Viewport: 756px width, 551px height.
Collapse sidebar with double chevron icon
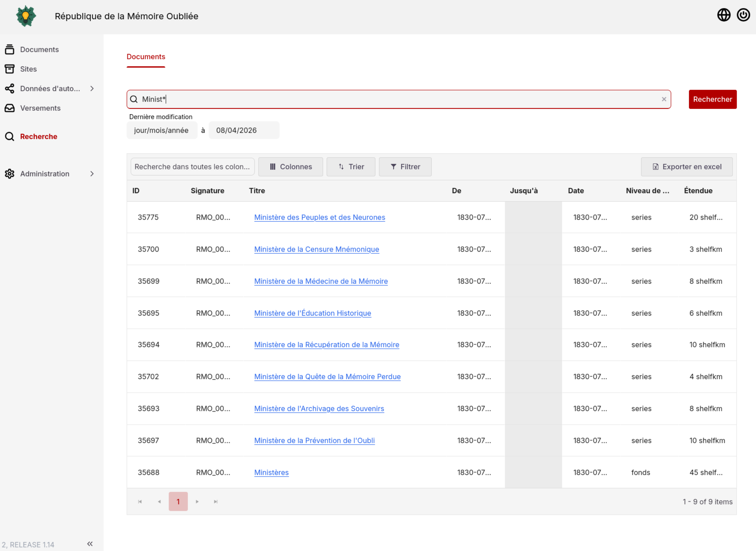[x=90, y=544]
